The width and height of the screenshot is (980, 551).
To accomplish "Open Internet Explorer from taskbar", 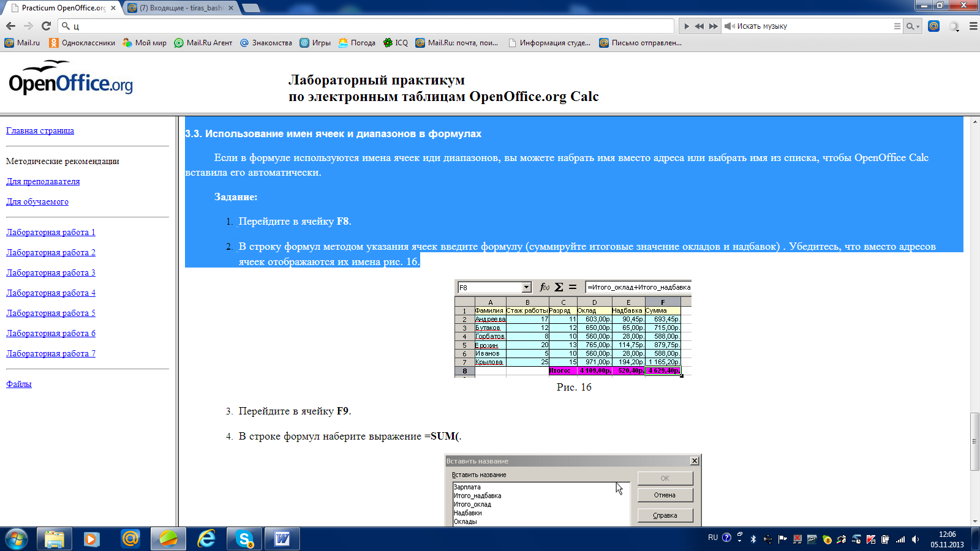I will point(206,539).
